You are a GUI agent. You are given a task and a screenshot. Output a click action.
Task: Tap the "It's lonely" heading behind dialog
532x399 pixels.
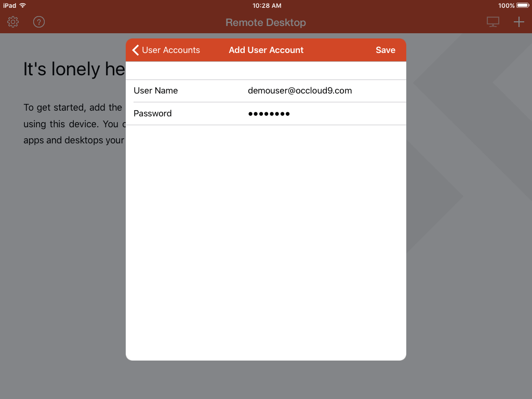pyautogui.click(x=74, y=69)
